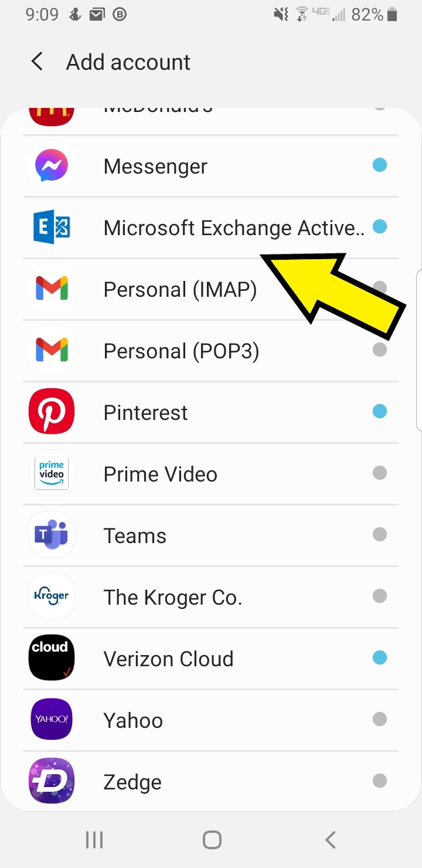The width and height of the screenshot is (422, 868).
Task: Tap the blue dot next to Messenger
Action: tap(380, 165)
